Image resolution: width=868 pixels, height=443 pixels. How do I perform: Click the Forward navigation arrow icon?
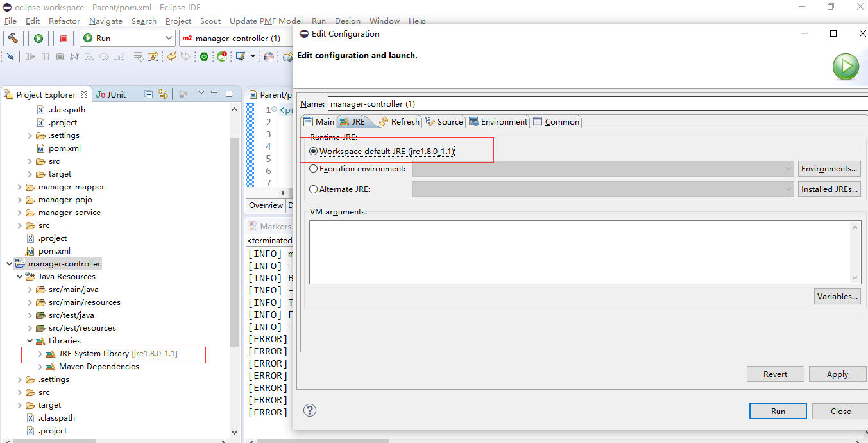[185, 56]
